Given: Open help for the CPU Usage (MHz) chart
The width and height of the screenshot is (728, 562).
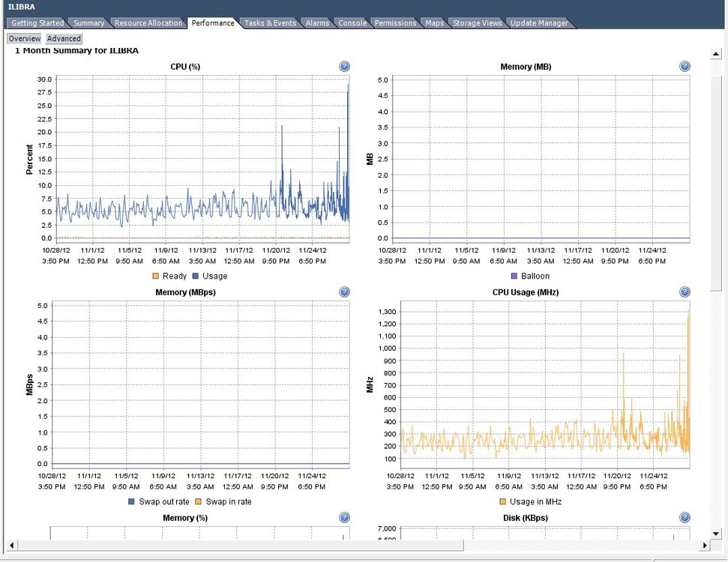Looking at the screenshot, I should (x=685, y=292).
